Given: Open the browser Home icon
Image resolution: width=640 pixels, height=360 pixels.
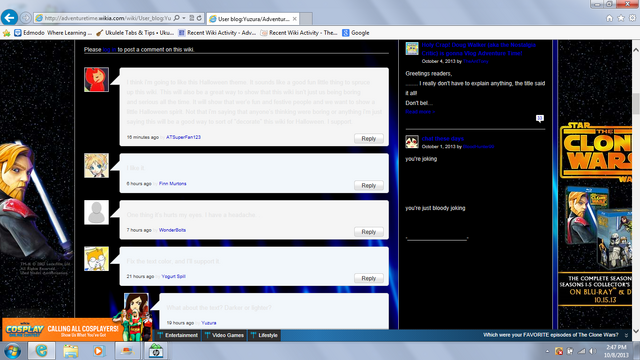Looking at the screenshot, I should [609, 18].
